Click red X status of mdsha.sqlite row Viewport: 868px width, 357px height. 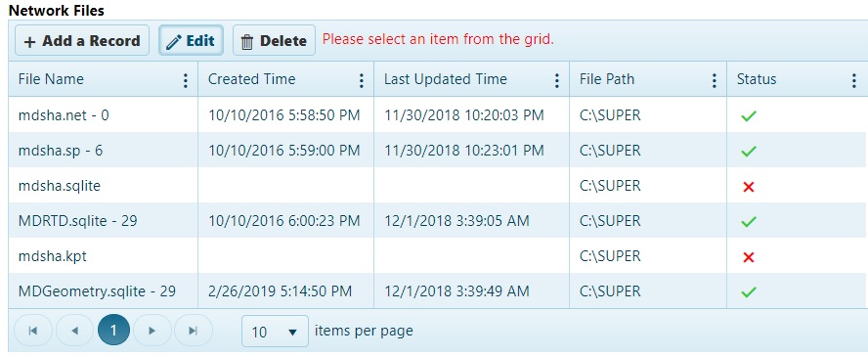coord(749,187)
